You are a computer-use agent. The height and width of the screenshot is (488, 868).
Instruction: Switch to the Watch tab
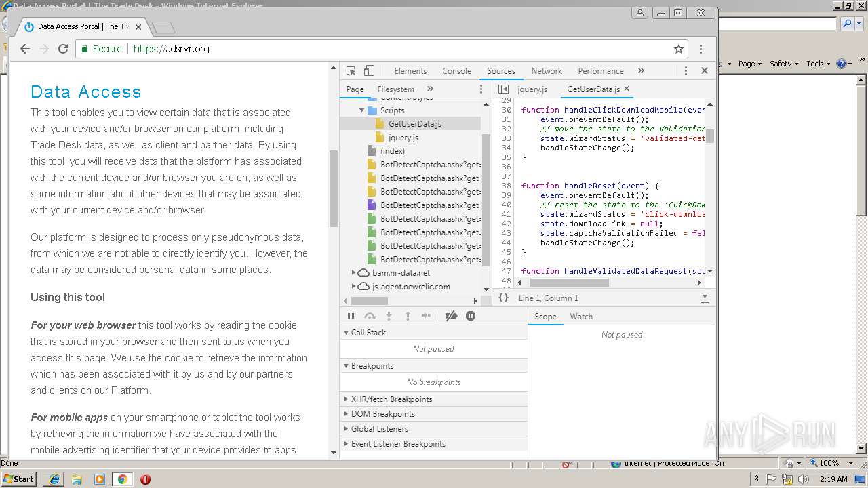coord(581,317)
